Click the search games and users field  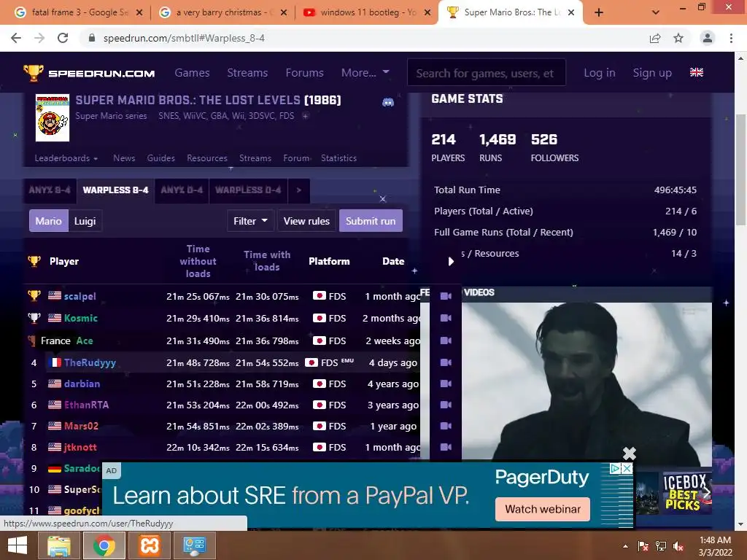486,73
